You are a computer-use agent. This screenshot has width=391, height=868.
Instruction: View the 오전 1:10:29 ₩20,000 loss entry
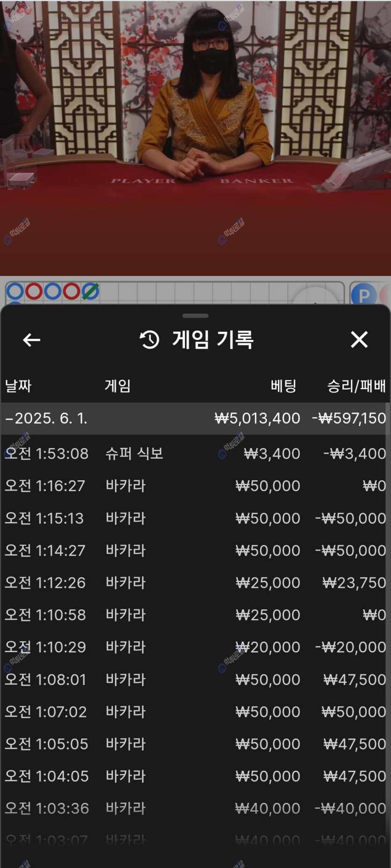(x=195, y=647)
